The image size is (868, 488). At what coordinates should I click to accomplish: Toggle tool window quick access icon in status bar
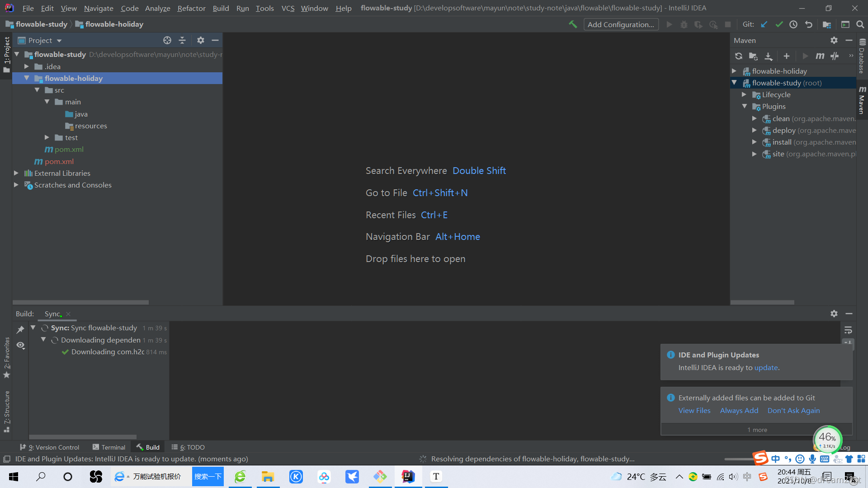coord(6,459)
